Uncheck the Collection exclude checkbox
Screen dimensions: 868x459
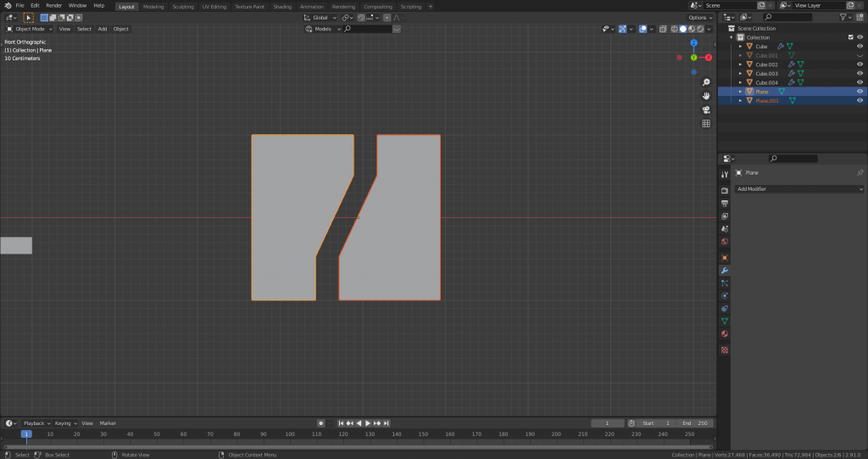851,37
